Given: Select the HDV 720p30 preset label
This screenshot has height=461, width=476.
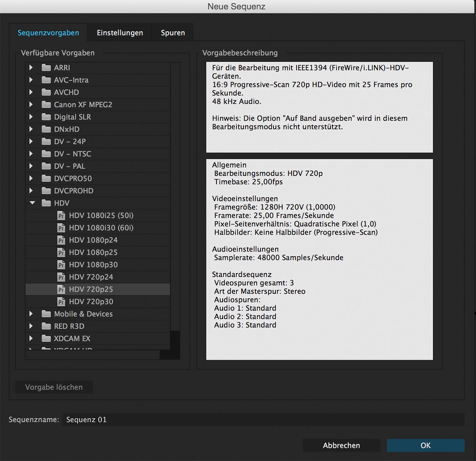Looking at the screenshot, I should [x=91, y=301].
